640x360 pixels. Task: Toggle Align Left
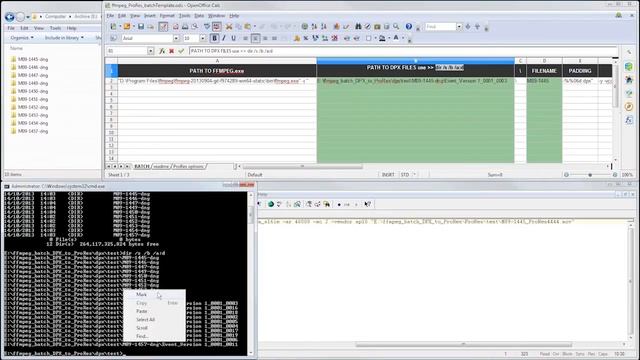(245, 38)
